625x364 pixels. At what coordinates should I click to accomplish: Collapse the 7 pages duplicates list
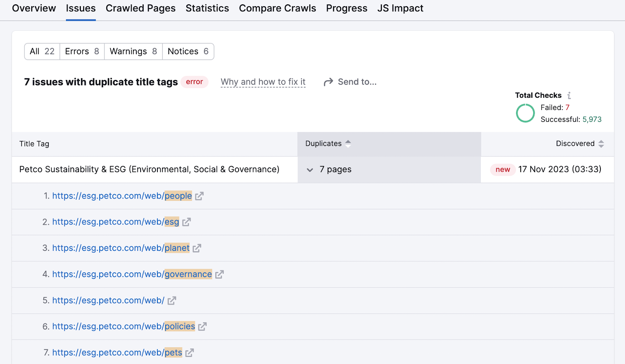pos(309,170)
